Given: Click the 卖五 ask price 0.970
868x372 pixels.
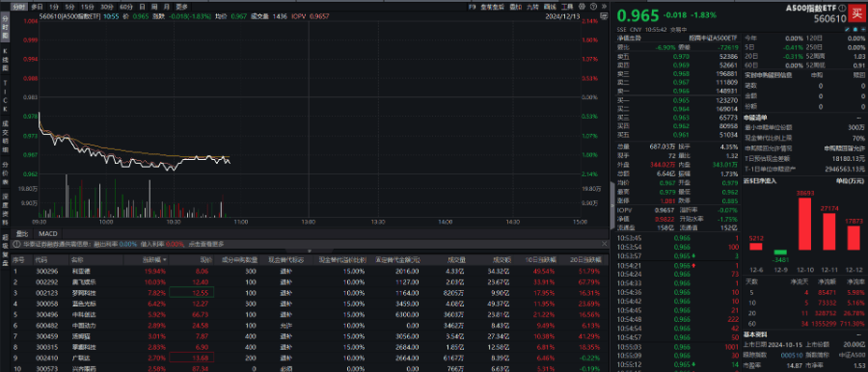Looking at the screenshot, I should coord(681,56).
